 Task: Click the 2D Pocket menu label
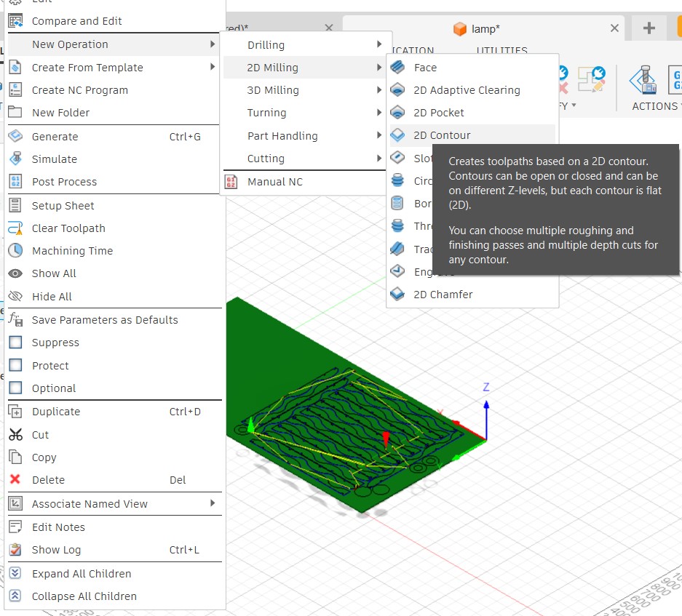[x=438, y=113]
